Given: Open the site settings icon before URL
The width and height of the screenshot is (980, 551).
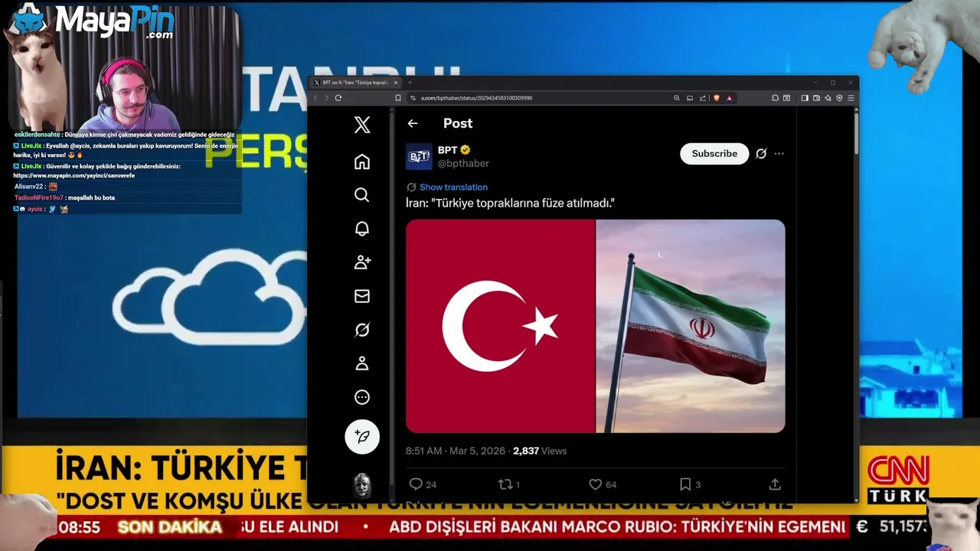Looking at the screenshot, I should (413, 98).
